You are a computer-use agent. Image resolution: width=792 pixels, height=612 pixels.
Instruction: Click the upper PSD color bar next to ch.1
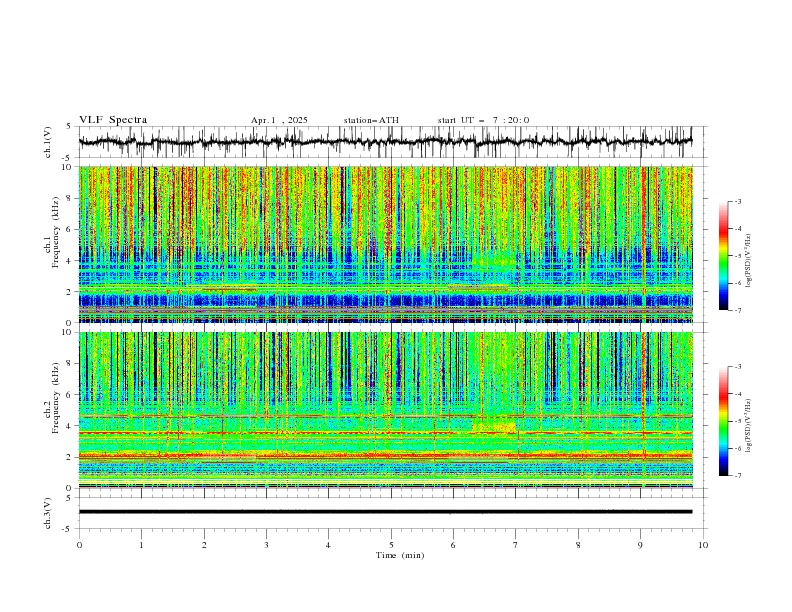pyautogui.click(x=723, y=255)
